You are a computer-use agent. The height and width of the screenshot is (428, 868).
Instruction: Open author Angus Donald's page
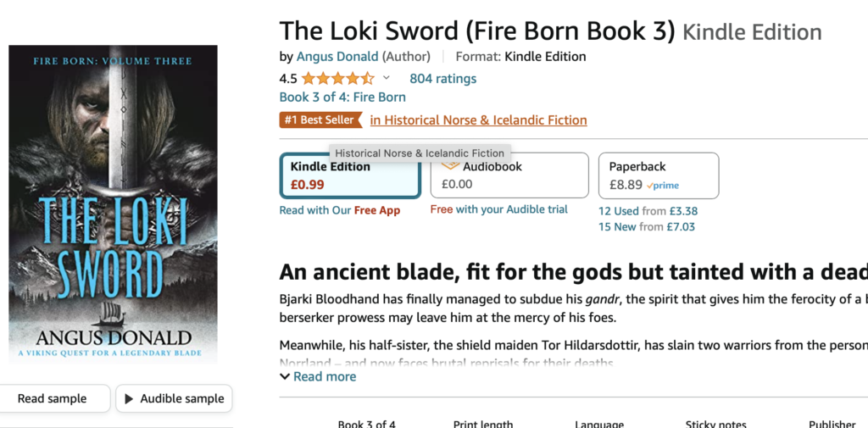pyautogui.click(x=337, y=57)
